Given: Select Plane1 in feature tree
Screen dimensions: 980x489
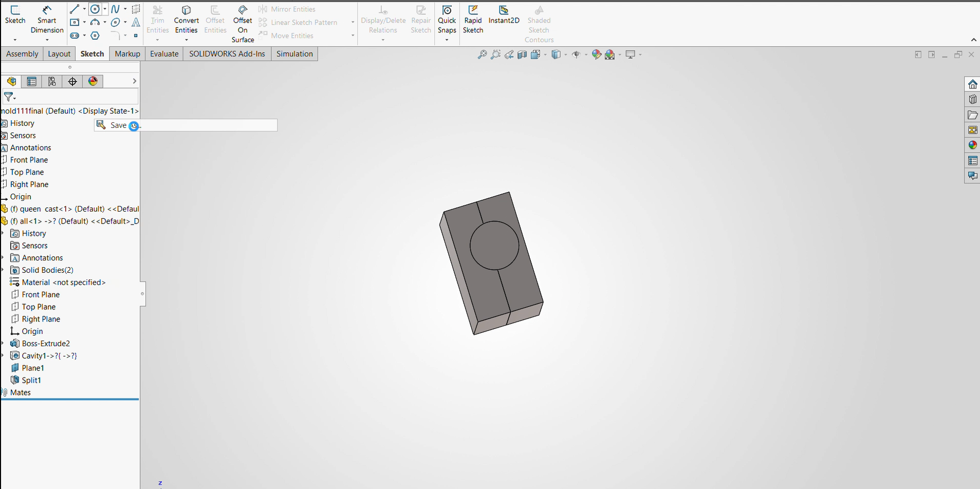Looking at the screenshot, I should tap(32, 368).
